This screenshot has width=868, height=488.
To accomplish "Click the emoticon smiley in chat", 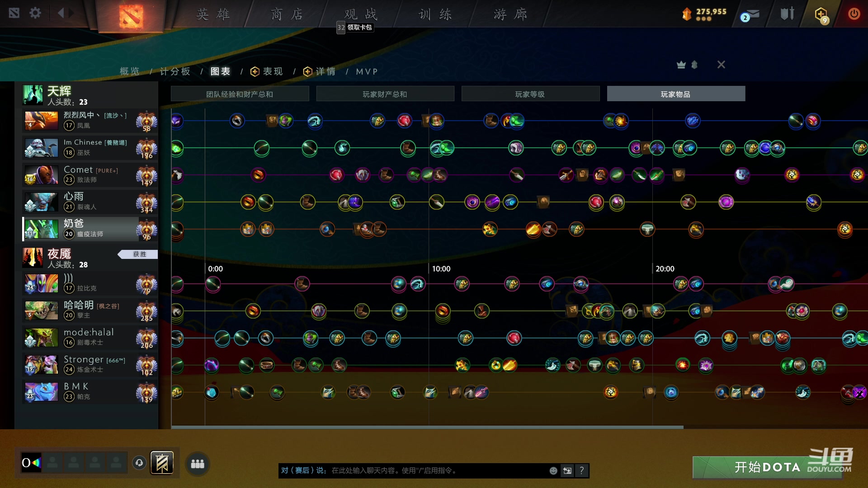I will click(x=553, y=471).
